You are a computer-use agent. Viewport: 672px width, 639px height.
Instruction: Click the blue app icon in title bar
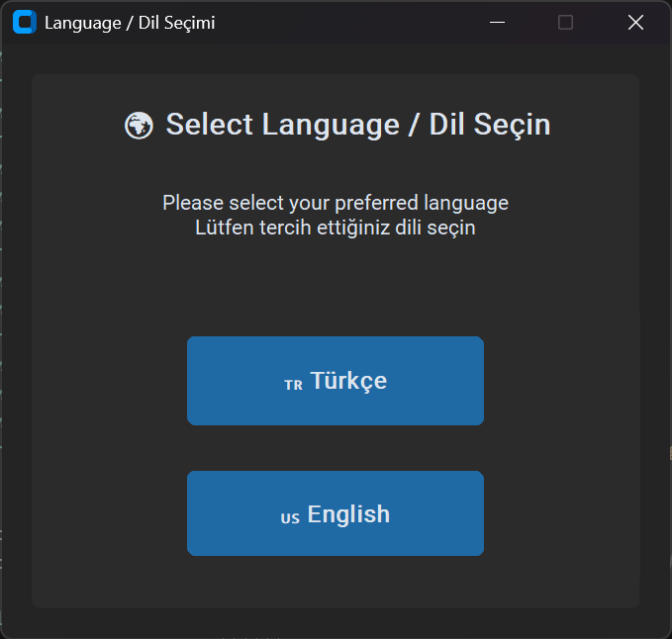pos(25,22)
